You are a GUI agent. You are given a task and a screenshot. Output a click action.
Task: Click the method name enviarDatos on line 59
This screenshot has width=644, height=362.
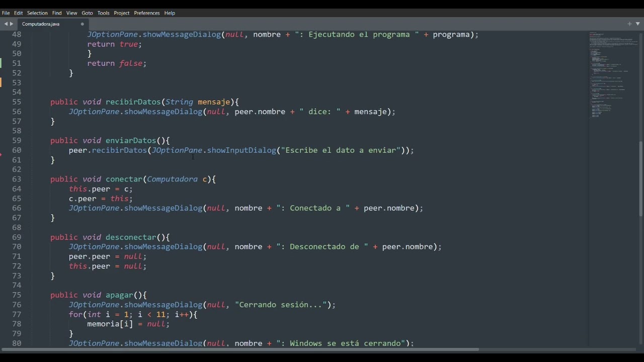131,141
